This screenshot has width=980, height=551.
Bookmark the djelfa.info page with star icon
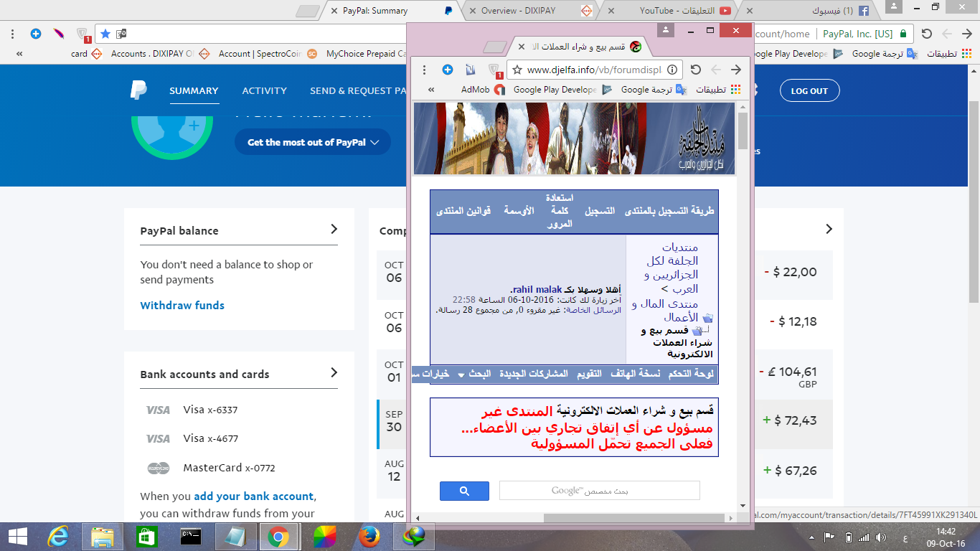pos(517,70)
